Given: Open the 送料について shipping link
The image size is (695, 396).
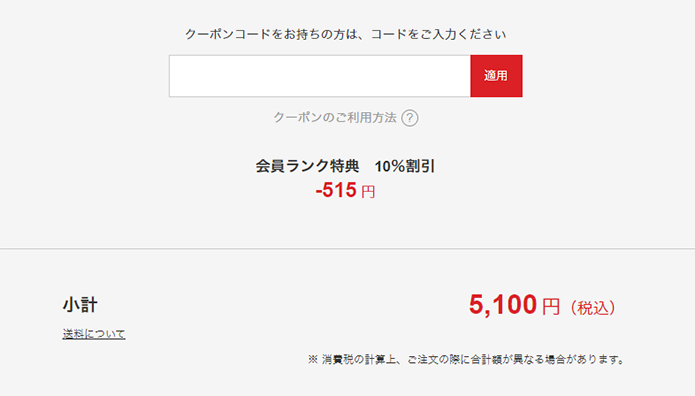Looking at the screenshot, I should [x=94, y=333].
